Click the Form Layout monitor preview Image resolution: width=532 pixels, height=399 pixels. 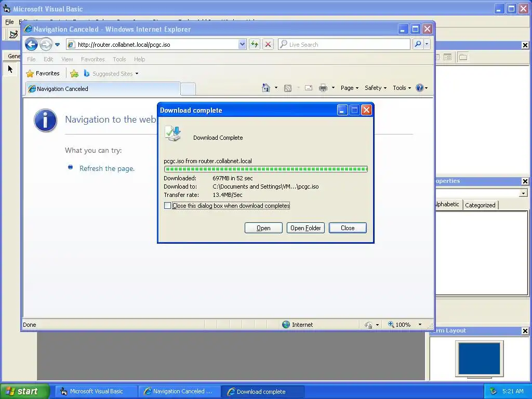pos(480,358)
